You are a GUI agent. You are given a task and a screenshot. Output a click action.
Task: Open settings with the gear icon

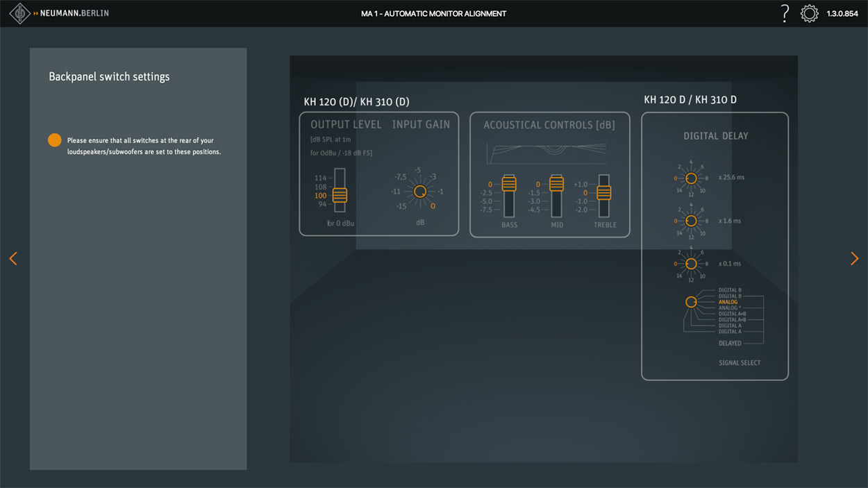coord(809,13)
